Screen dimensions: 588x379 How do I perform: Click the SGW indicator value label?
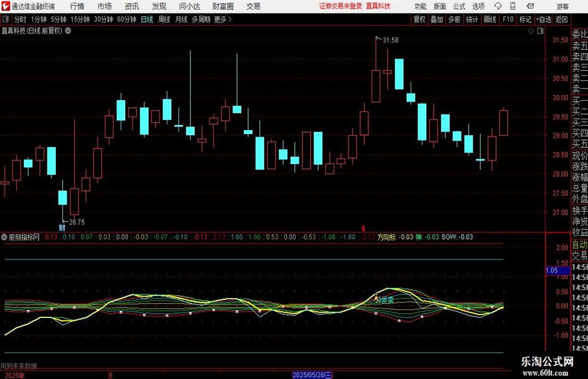[457, 237]
